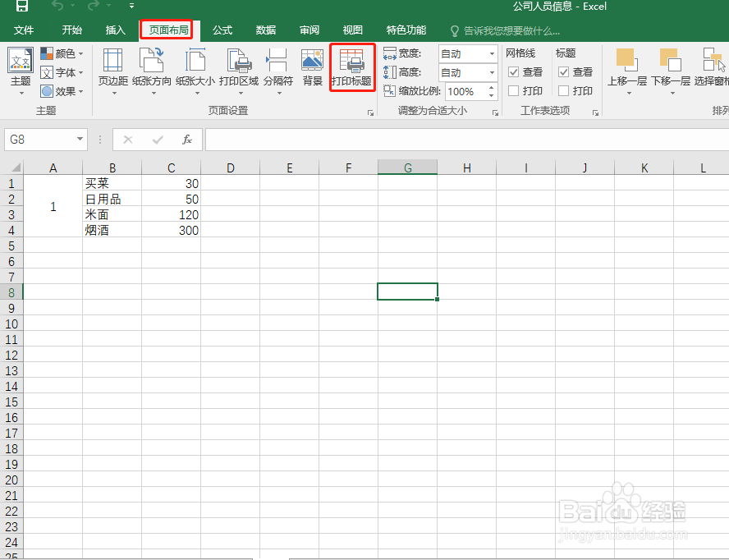Check 打印 under 标题 headings
729x560 pixels.
[562, 90]
